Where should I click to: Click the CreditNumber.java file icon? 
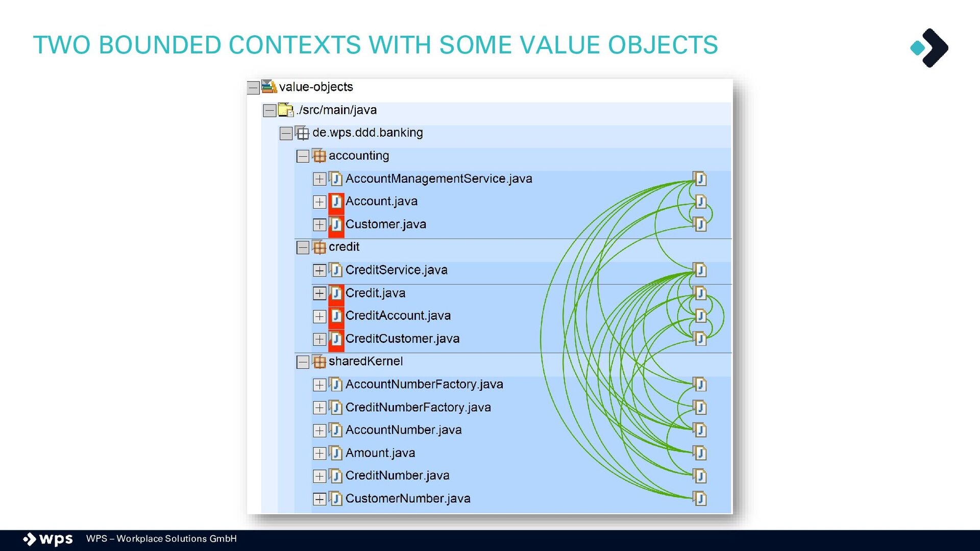point(336,476)
